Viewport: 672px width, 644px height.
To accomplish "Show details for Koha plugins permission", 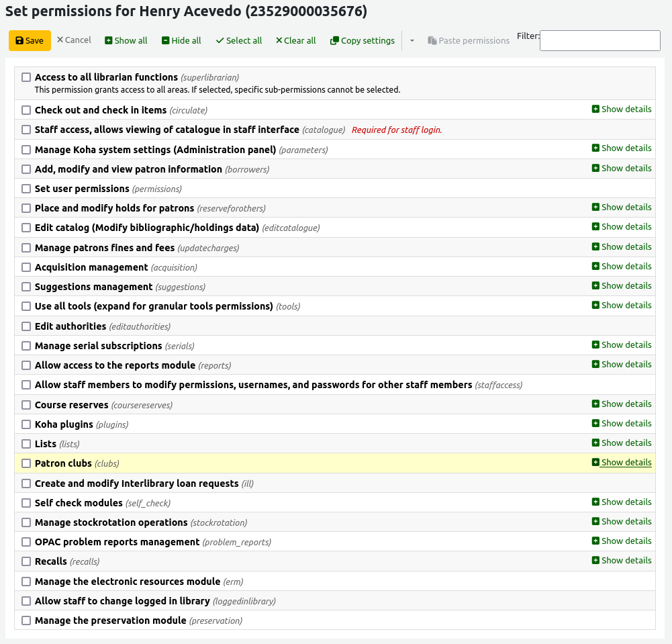I will pos(622,423).
